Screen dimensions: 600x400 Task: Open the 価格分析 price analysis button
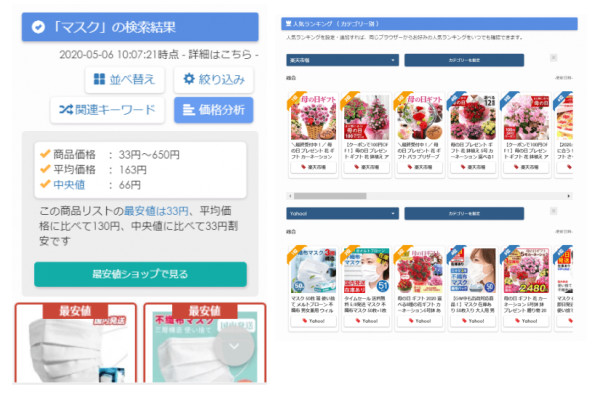214,110
